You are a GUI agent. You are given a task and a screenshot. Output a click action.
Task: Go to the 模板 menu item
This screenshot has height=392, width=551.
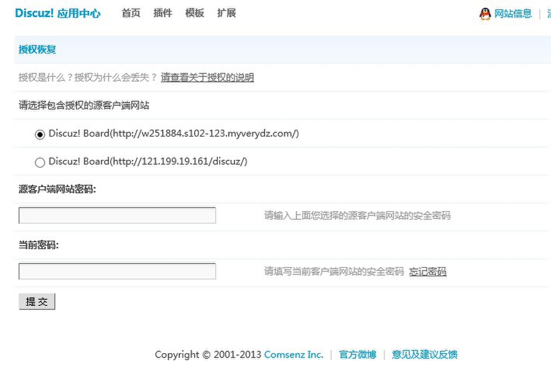click(x=195, y=13)
